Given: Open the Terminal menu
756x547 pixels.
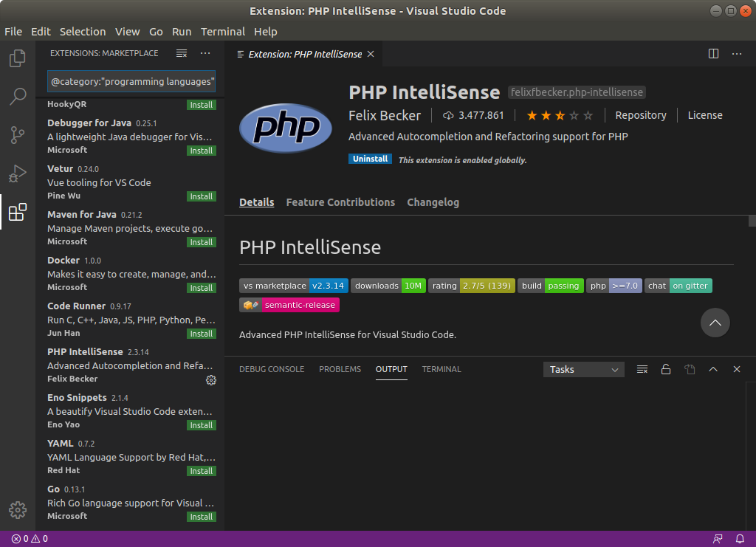Looking at the screenshot, I should click(x=223, y=32).
